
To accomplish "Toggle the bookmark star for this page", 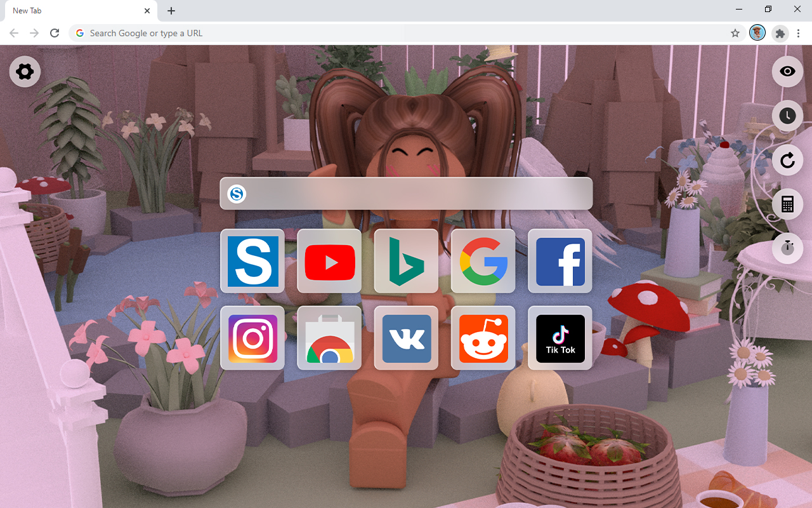I will [x=735, y=33].
